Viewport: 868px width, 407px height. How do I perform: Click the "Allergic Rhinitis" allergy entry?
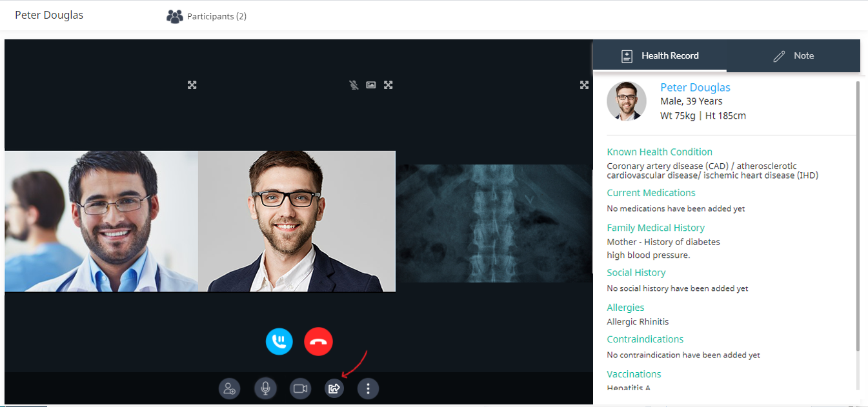(x=638, y=322)
